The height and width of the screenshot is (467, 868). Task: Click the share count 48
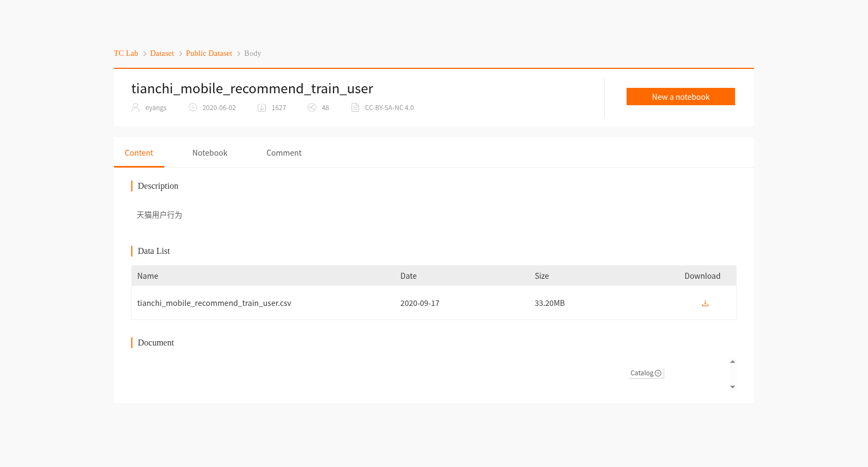coord(325,108)
